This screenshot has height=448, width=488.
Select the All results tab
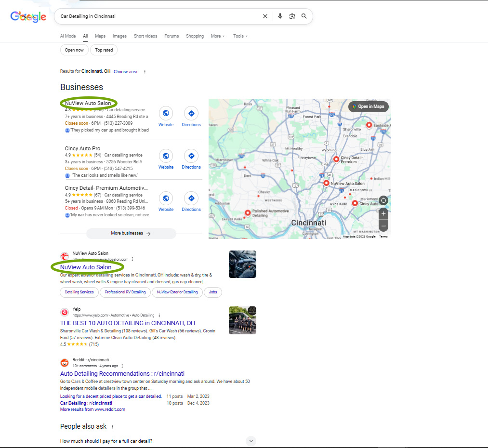click(85, 36)
